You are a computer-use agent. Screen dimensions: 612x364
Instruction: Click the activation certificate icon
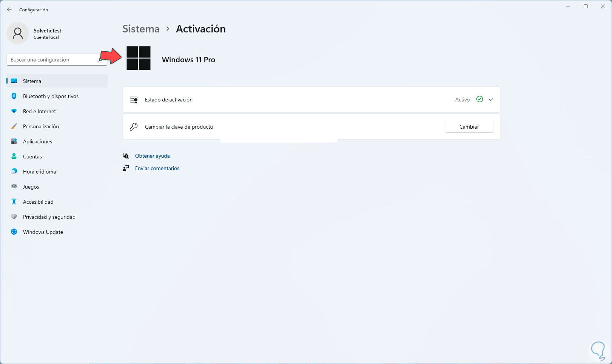click(x=134, y=100)
